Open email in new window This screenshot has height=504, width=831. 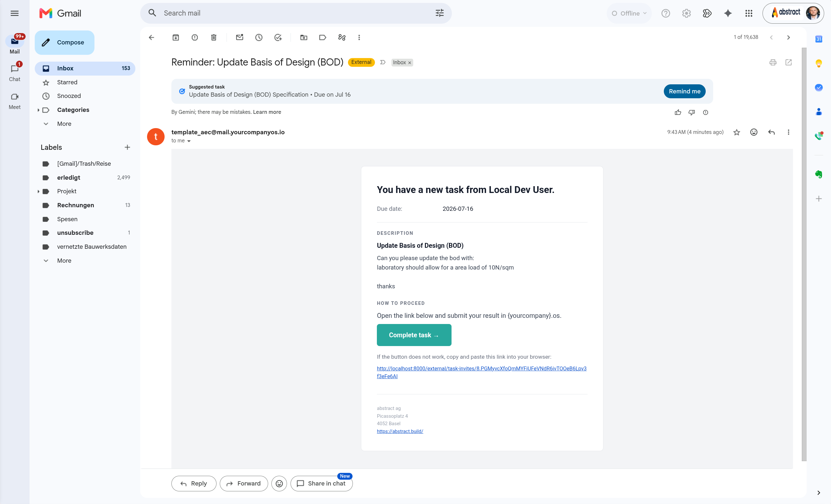click(788, 62)
